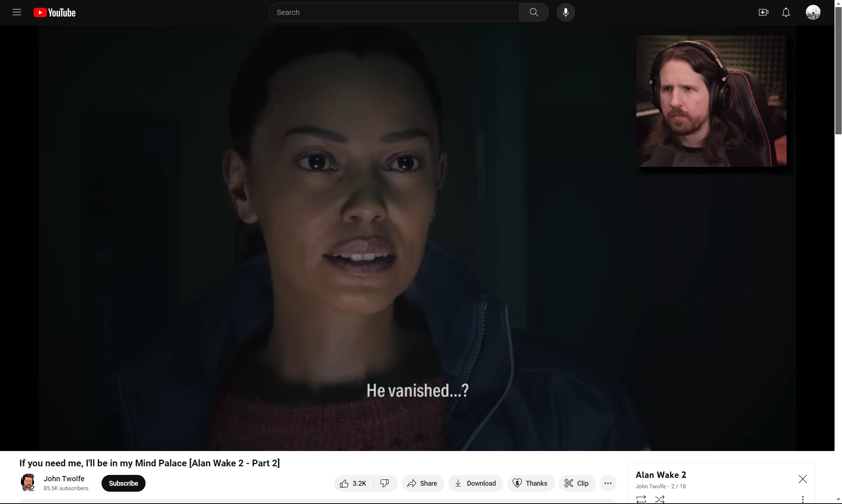The width and height of the screenshot is (842, 504).
Task: Share this video
Action: 422,483
